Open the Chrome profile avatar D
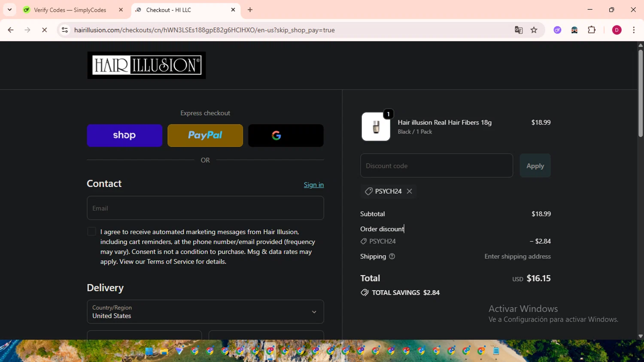This screenshot has height=362, width=644. [617, 30]
